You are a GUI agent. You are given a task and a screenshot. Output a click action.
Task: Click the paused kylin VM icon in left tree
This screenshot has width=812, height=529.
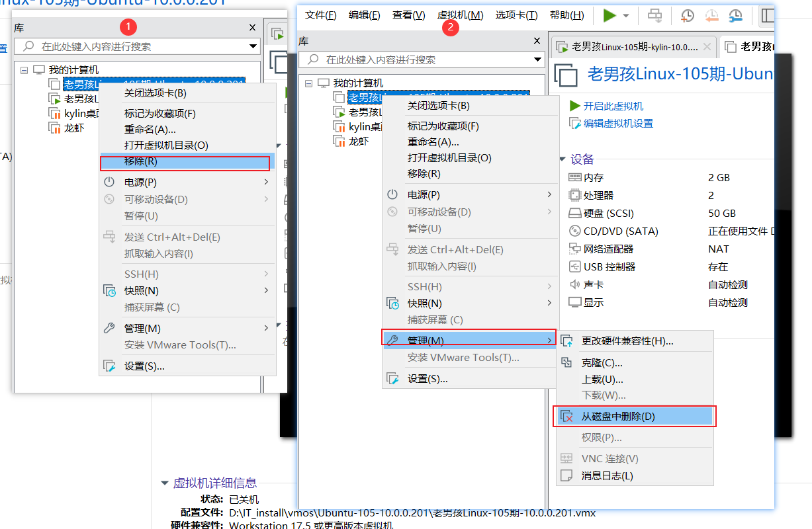(55, 113)
